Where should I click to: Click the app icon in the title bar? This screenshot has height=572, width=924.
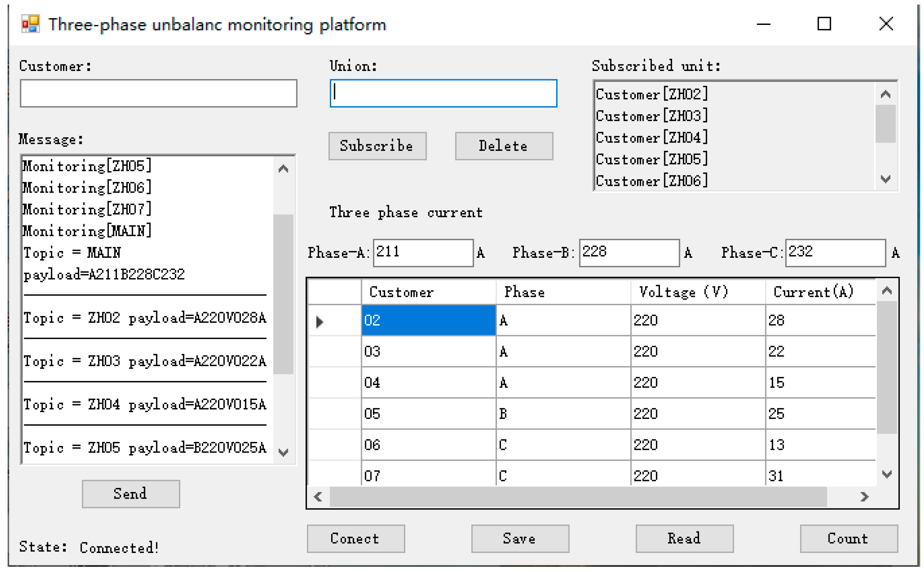pyautogui.click(x=30, y=24)
